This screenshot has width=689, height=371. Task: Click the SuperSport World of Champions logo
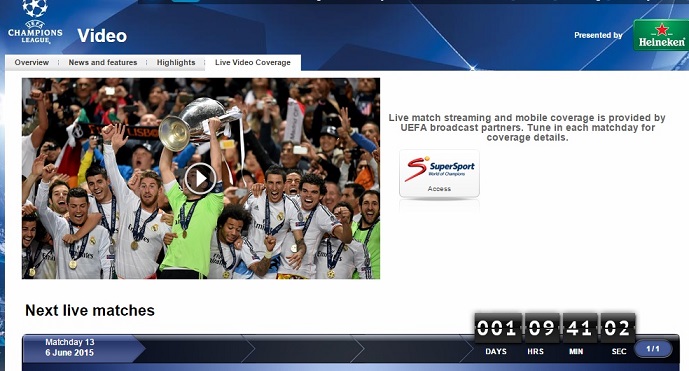tap(439, 169)
